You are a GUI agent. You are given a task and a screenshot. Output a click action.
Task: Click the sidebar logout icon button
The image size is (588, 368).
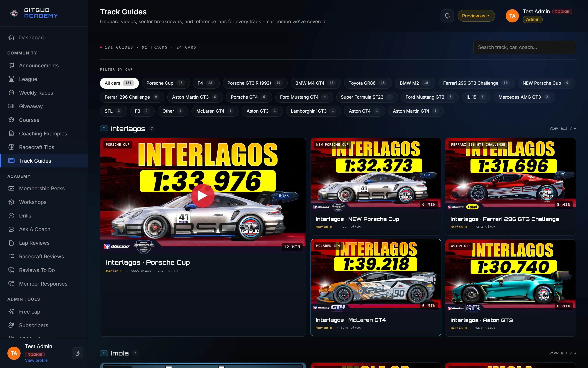(78, 353)
